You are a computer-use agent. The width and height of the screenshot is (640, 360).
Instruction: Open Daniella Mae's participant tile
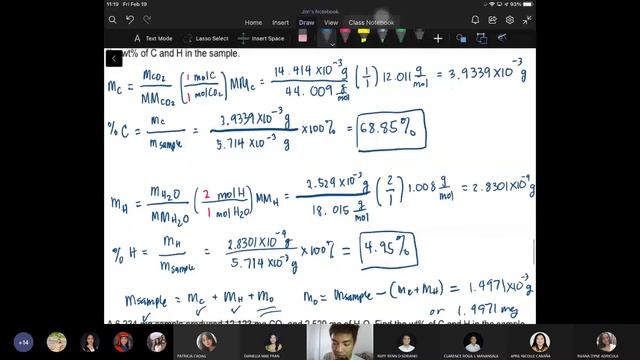coord(273,342)
